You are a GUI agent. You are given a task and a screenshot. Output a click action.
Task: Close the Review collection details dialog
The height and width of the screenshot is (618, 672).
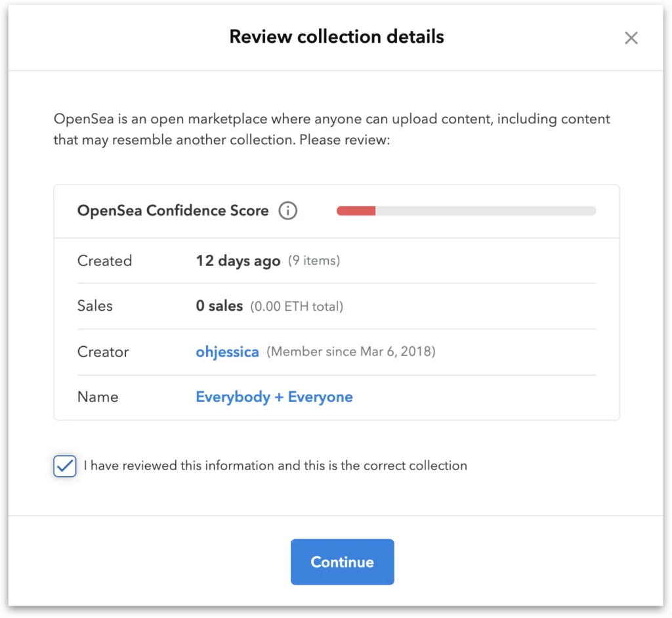631,37
